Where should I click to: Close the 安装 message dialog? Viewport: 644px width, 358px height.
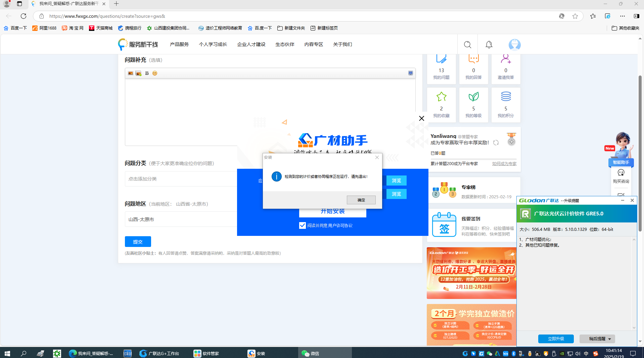[377, 157]
